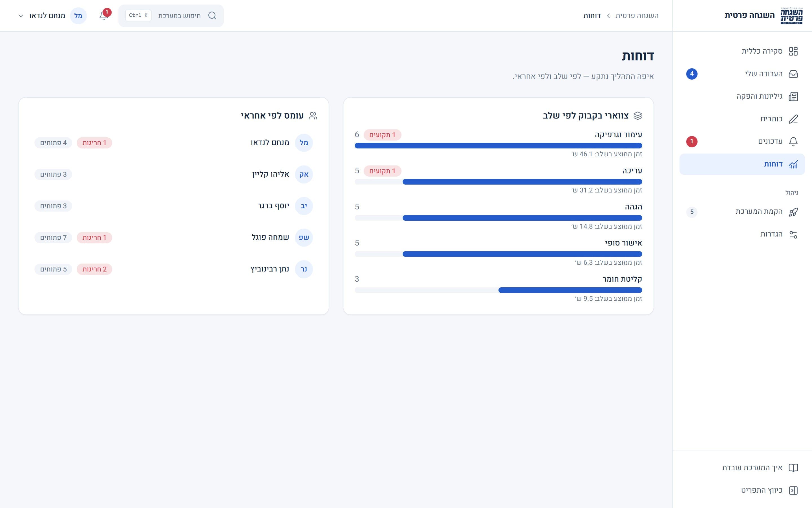Click the הקמת המערכת rocket icon
The height and width of the screenshot is (508, 812).
pos(793,212)
